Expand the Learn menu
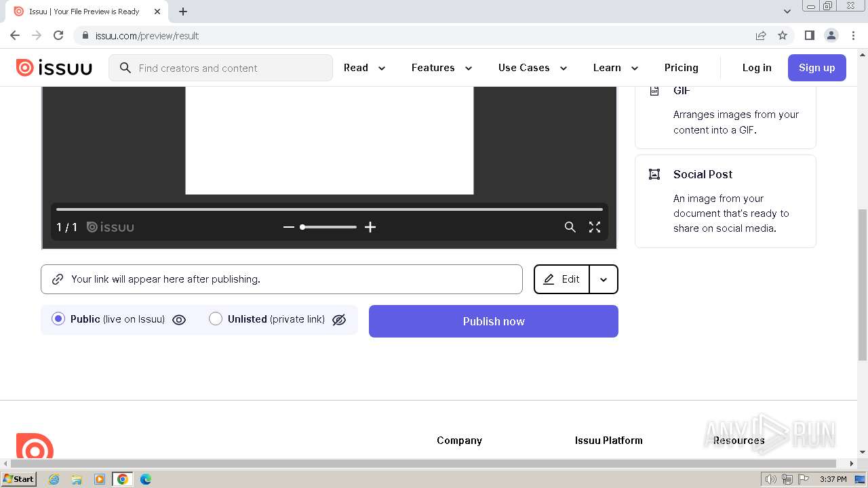 [616, 68]
